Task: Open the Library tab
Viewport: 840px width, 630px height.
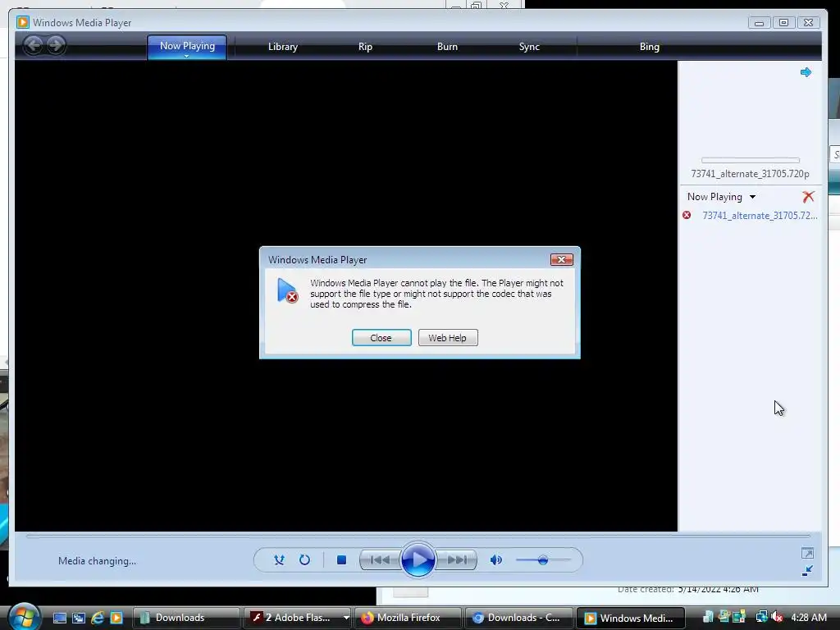Action: 283,47
